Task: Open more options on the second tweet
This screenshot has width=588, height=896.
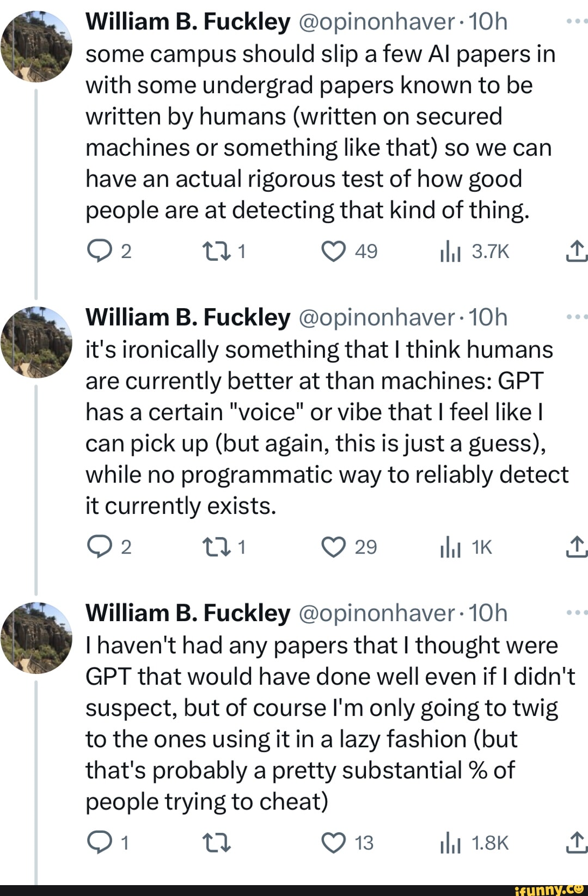Action: (576, 317)
